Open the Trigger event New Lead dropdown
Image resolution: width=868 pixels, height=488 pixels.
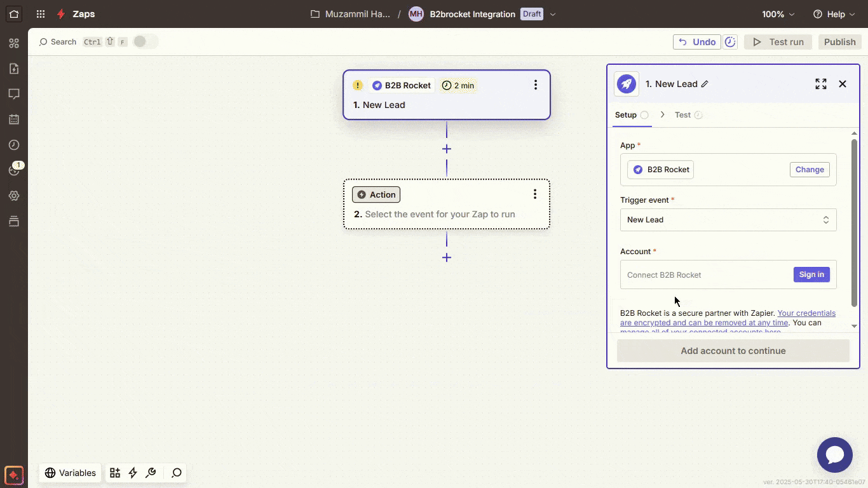pyautogui.click(x=728, y=220)
